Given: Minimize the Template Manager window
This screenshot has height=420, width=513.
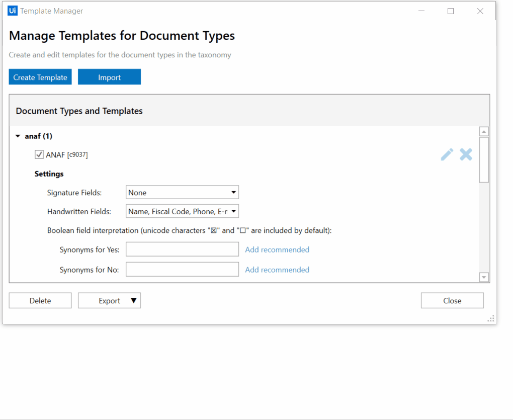Looking at the screenshot, I should [421, 11].
